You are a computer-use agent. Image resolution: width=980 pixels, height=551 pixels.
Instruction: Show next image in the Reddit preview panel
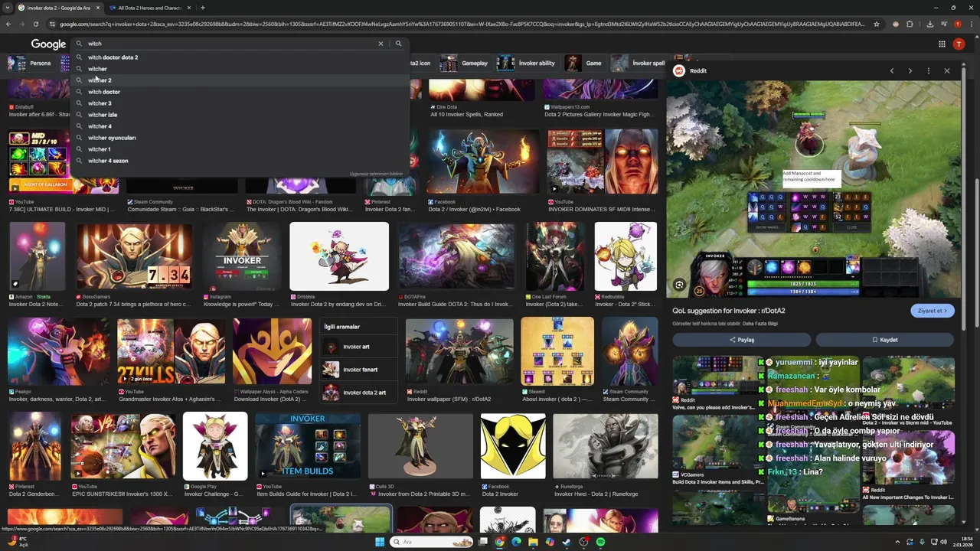click(x=910, y=70)
